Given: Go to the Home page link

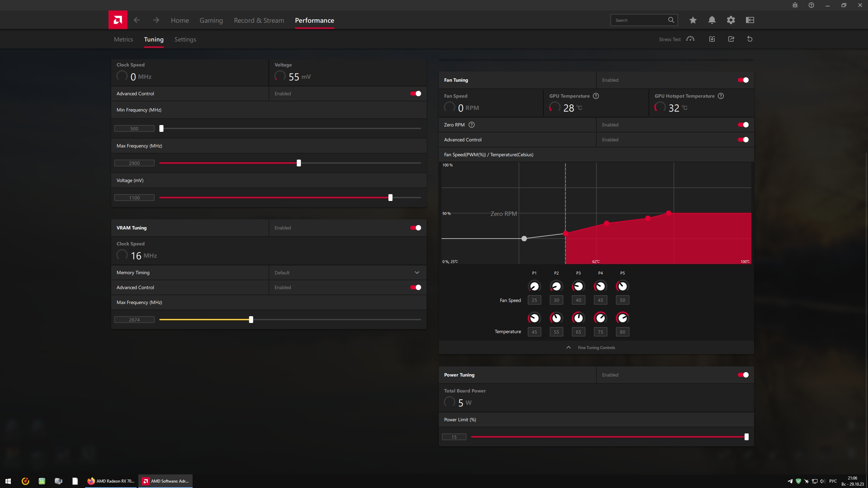Looking at the screenshot, I should coord(180,20).
